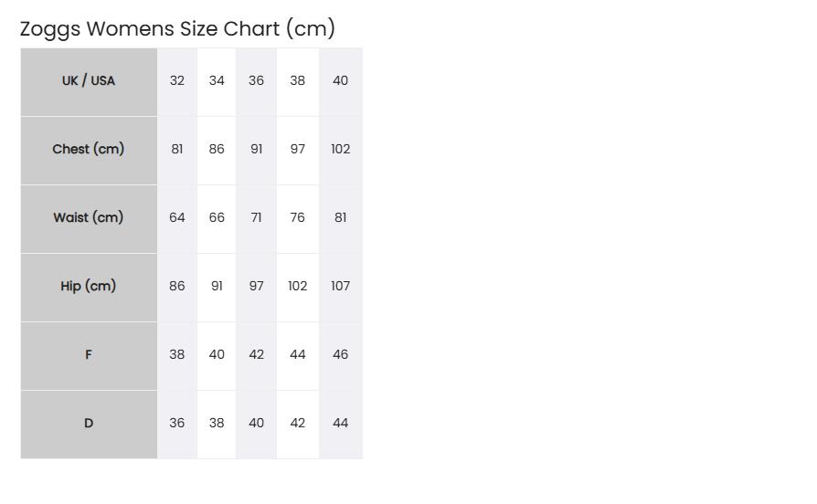Select the F row header cell
817x504 pixels.
(89, 355)
